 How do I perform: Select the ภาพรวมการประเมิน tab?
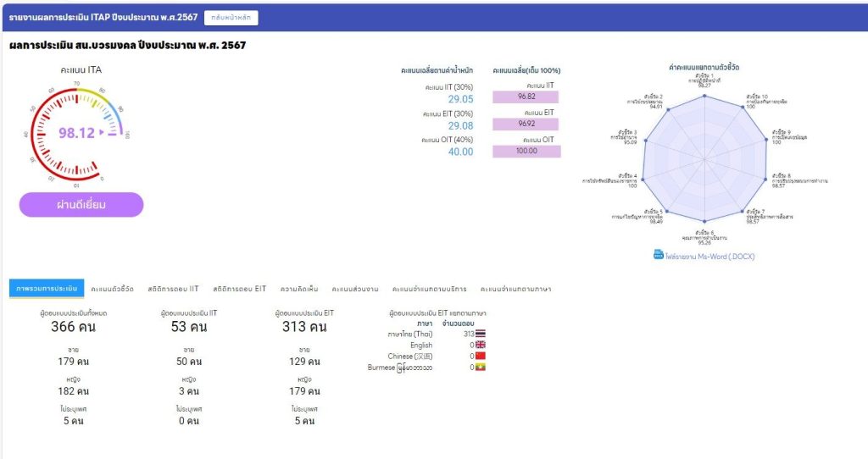point(47,289)
